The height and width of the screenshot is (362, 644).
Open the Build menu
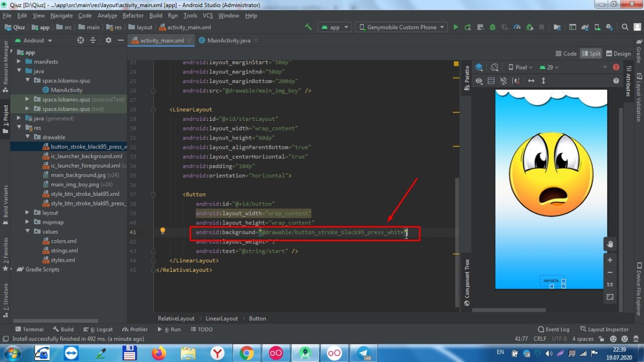coord(156,16)
